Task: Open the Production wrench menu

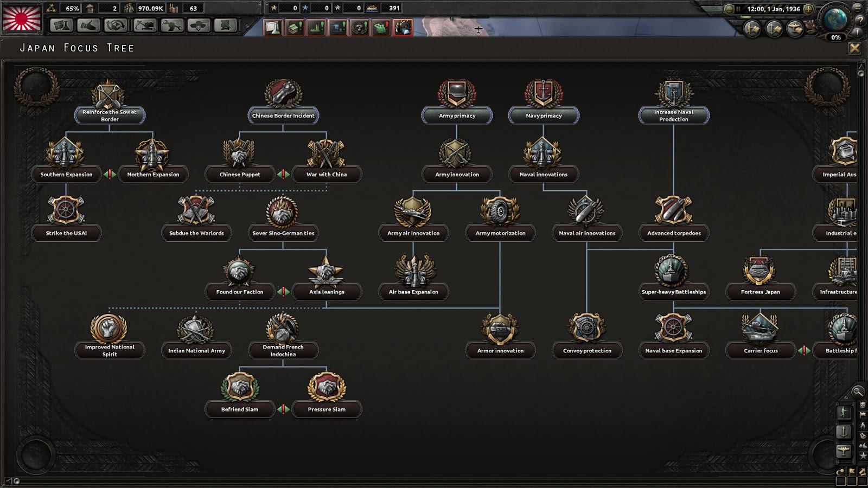Action: tap(171, 25)
